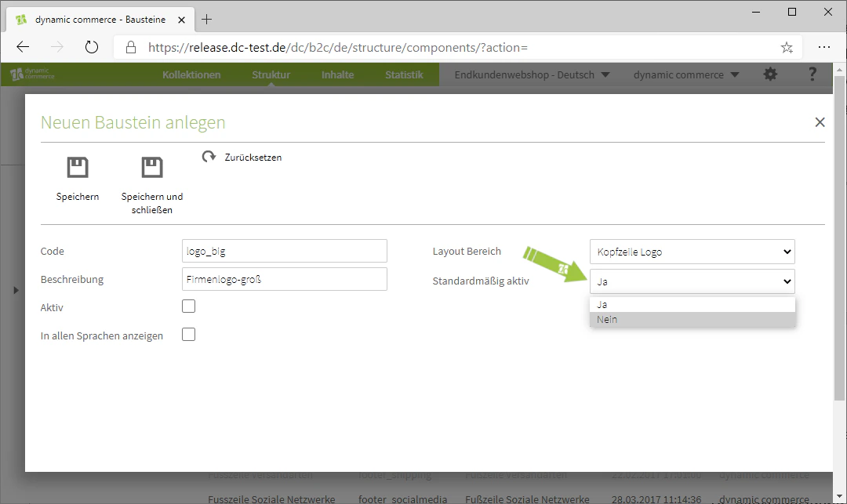The height and width of the screenshot is (504, 847).
Task: Click into the Code input field
Action: coord(285,251)
